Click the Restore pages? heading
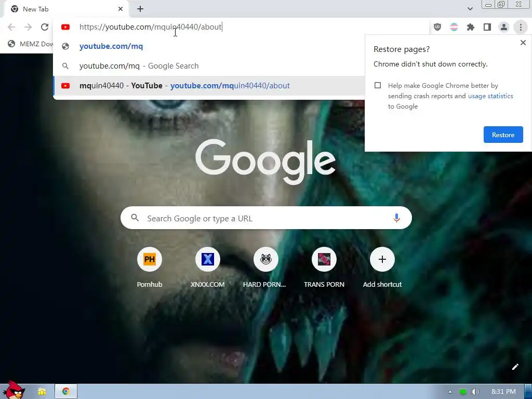Screen dimensions: 532x399 click(x=402, y=49)
